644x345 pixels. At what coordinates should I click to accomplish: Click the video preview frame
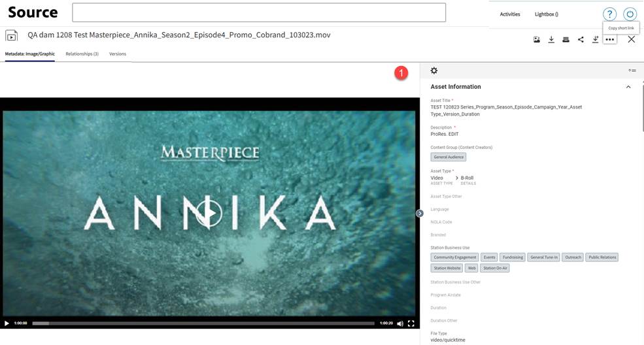pos(209,213)
